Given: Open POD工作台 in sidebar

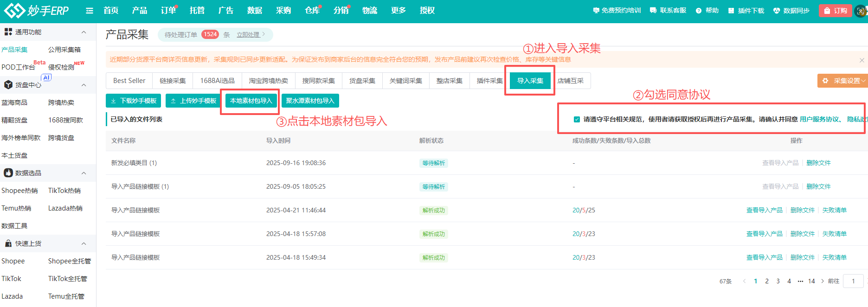Looking at the screenshot, I should click(18, 67).
